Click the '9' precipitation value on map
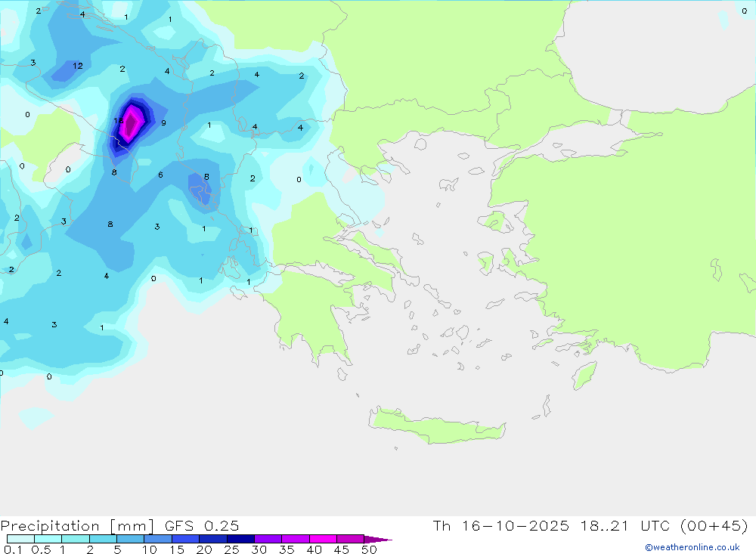This screenshot has width=756, height=554. click(x=163, y=123)
